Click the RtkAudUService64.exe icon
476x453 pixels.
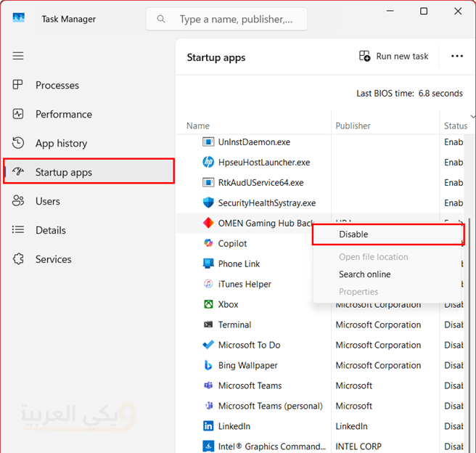[x=208, y=182]
